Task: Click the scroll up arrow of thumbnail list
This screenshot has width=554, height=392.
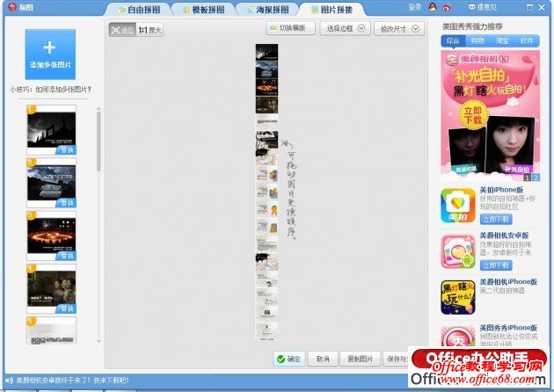Action: pyautogui.click(x=98, y=108)
